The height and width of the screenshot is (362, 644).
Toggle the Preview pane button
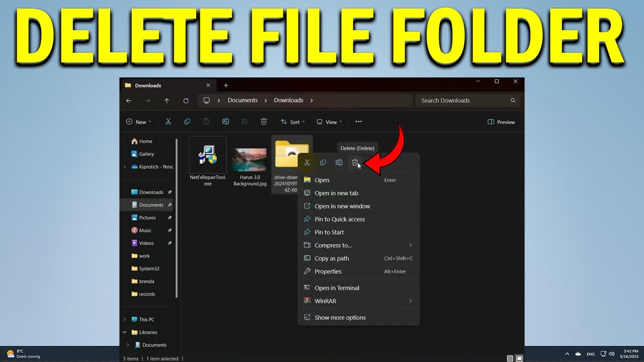click(x=501, y=122)
